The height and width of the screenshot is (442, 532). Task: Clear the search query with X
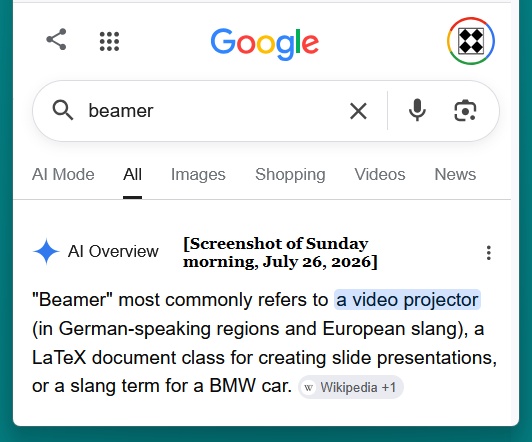coord(358,111)
